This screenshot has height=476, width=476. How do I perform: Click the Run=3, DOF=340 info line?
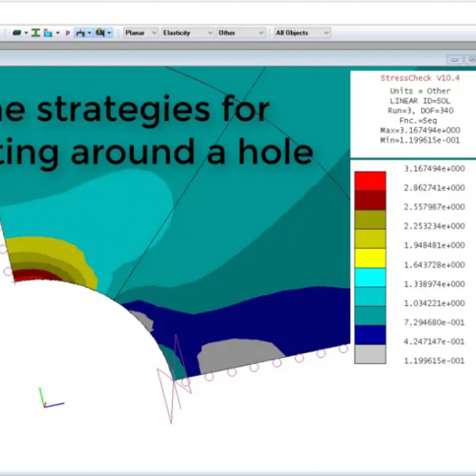420,111
